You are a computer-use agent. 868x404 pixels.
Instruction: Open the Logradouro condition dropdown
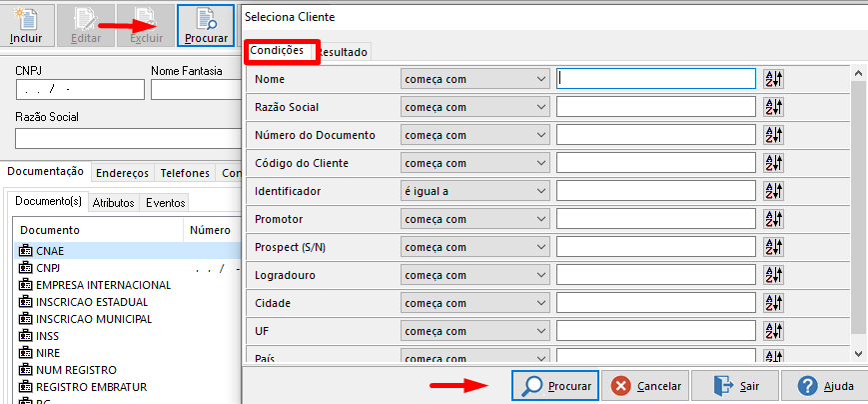[x=475, y=275]
